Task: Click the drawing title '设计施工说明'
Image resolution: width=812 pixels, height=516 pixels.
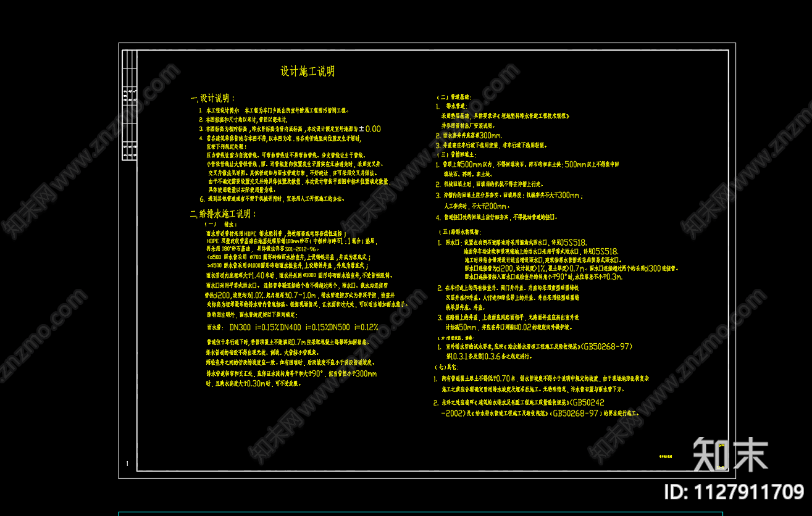Action: 308,72
